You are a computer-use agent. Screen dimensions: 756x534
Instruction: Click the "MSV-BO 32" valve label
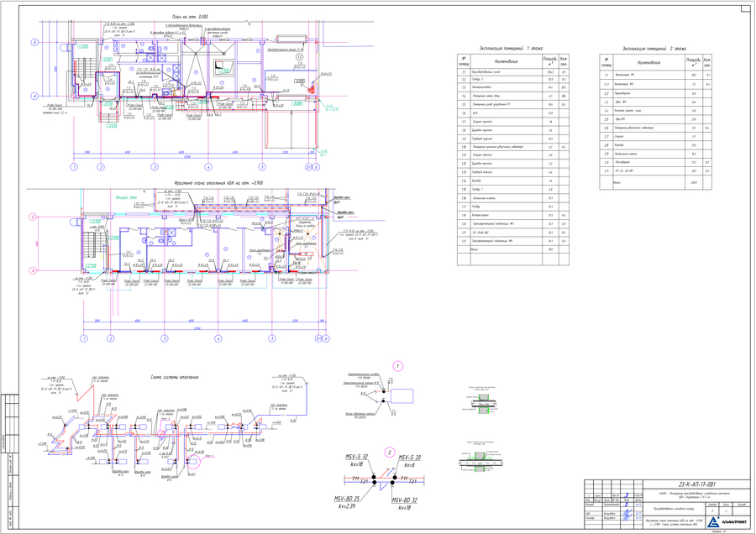coord(405,500)
